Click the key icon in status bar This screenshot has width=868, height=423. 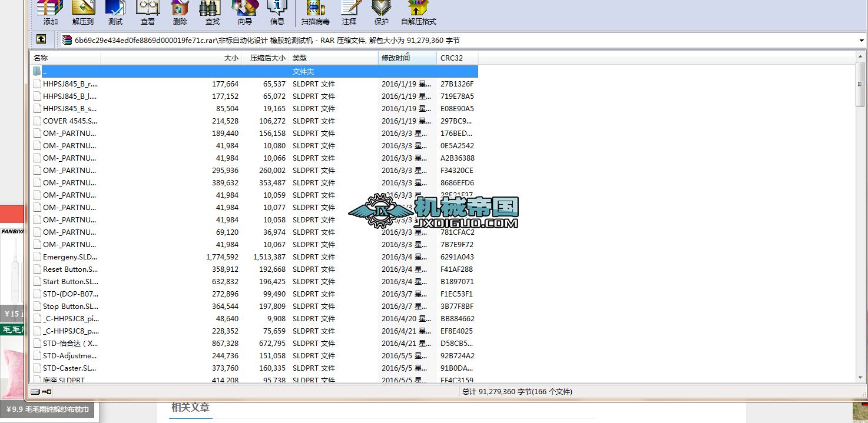pyautogui.click(x=47, y=392)
